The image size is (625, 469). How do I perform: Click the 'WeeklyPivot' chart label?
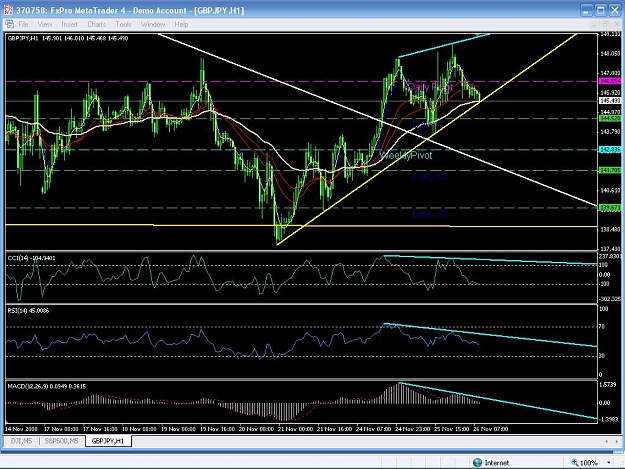tap(405, 155)
